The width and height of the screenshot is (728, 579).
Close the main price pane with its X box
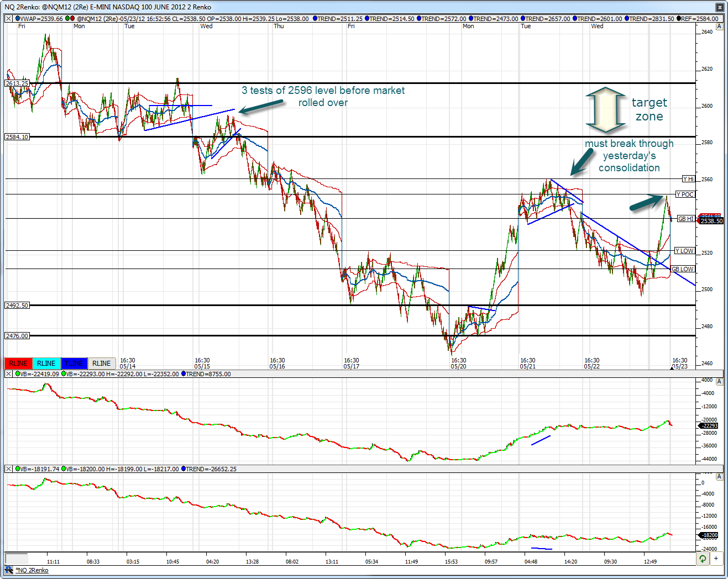[x=9, y=19]
